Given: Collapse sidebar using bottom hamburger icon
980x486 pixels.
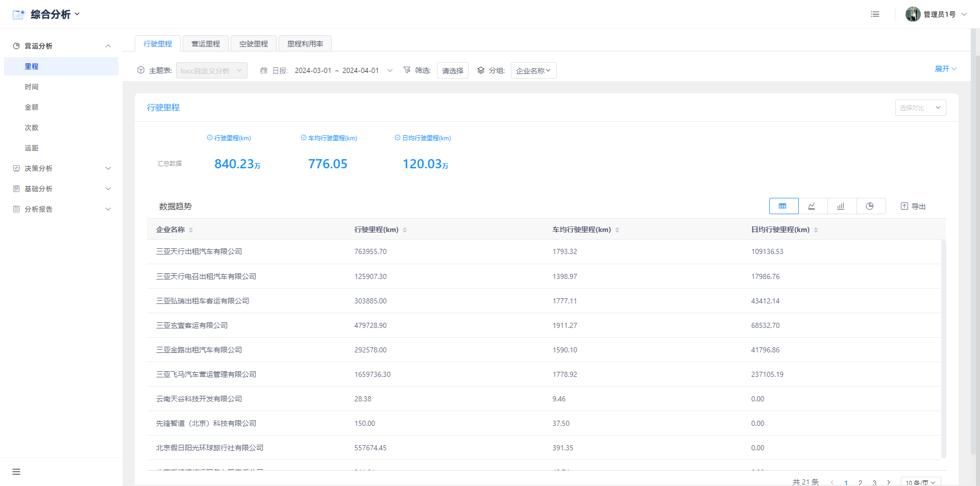Looking at the screenshot, I should [x=16, y=472].
